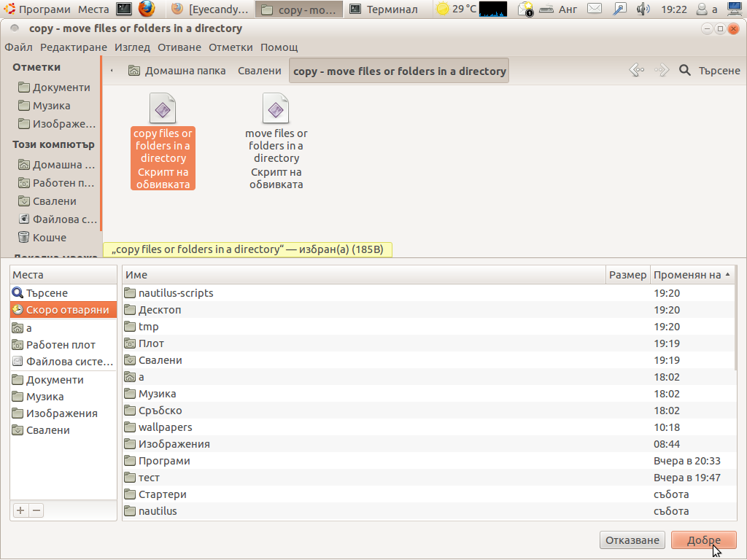Image resolution: width=747 pixels, height=560 pixels.
Task: Select Десктоп folder row
Action: coord(429,309)
